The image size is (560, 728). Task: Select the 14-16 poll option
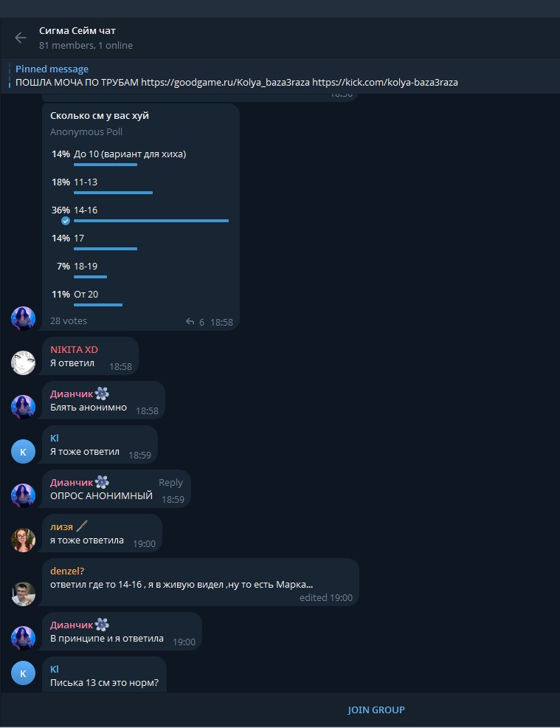pyautogui.click(x=139, y=215)
